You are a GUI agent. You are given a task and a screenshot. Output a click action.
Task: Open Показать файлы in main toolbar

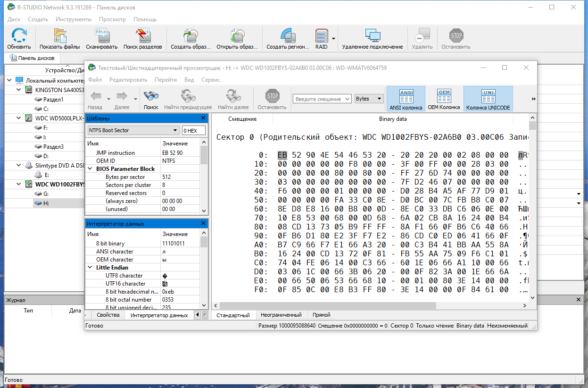(x=60, y=35)
